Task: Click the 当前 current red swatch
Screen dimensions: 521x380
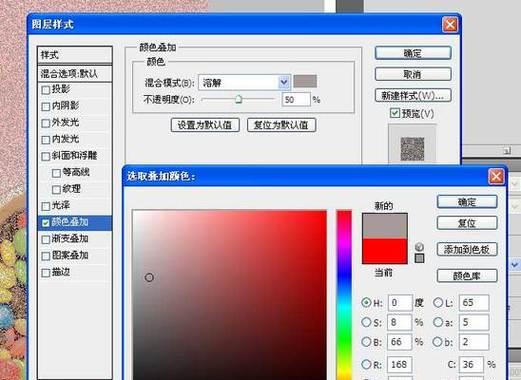Action: [385, 251]
